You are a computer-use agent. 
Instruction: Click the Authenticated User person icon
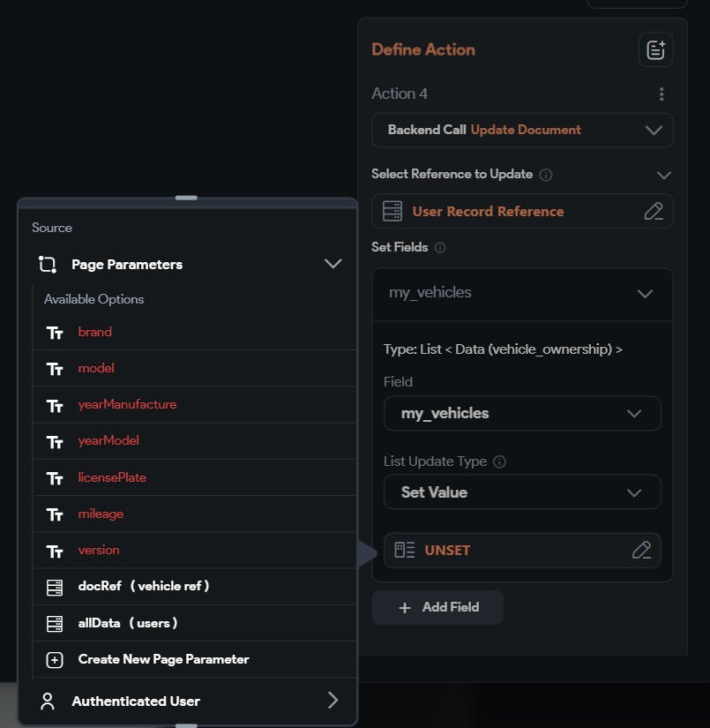[x=48, y=702]
